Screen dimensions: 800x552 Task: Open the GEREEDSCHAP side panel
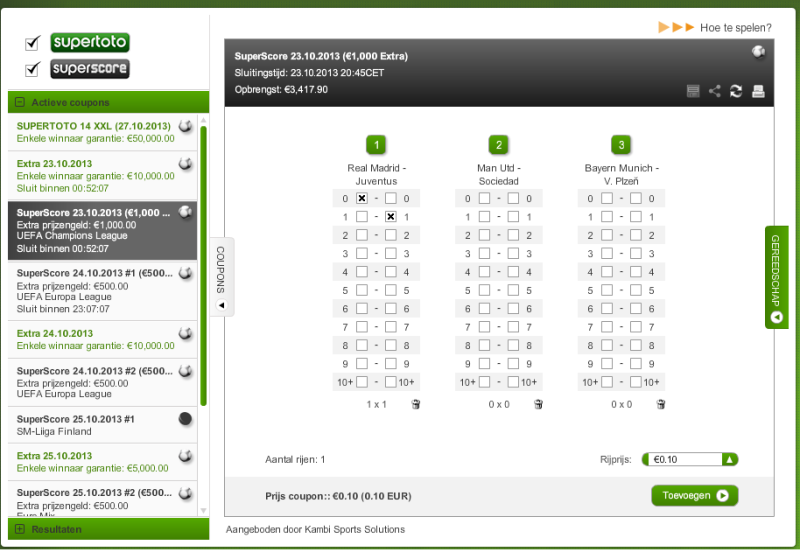(777, 277)
